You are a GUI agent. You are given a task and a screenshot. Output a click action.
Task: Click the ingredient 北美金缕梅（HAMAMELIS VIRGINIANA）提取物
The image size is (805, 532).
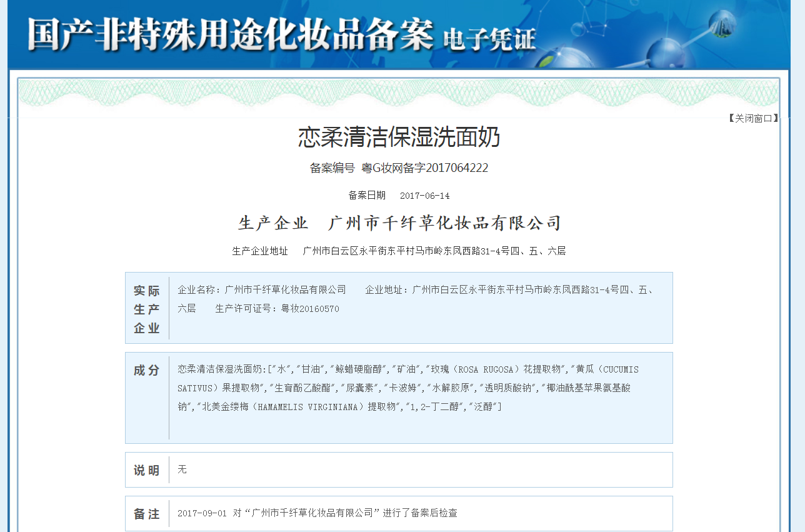[x=299, y=407]
